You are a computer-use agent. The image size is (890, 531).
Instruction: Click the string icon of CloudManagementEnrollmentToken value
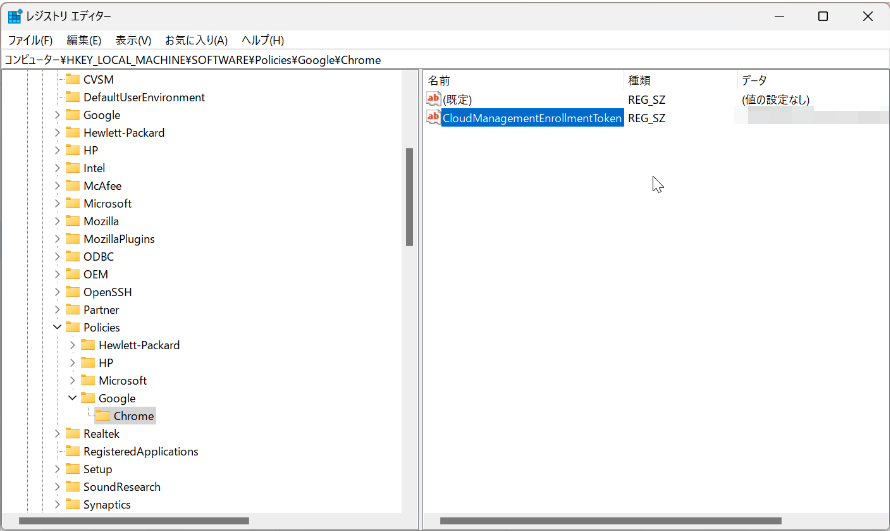point(433,118)
